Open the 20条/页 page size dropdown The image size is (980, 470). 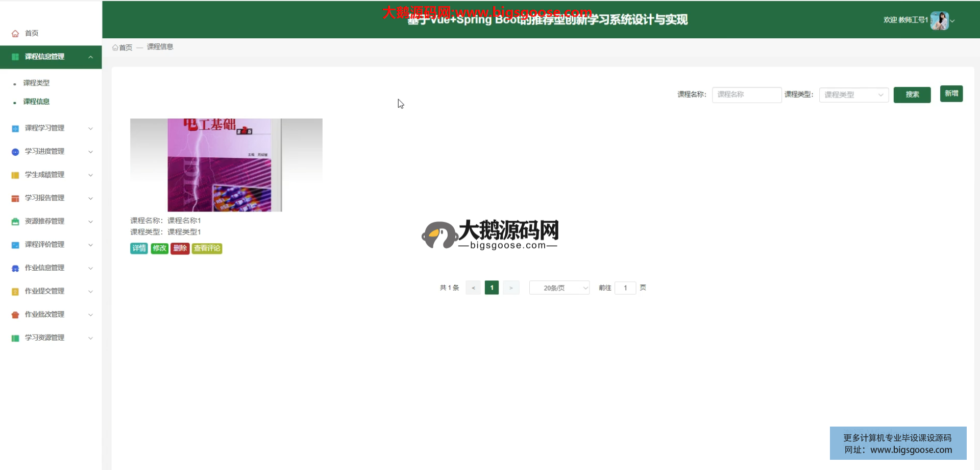[x=559, y=288]
